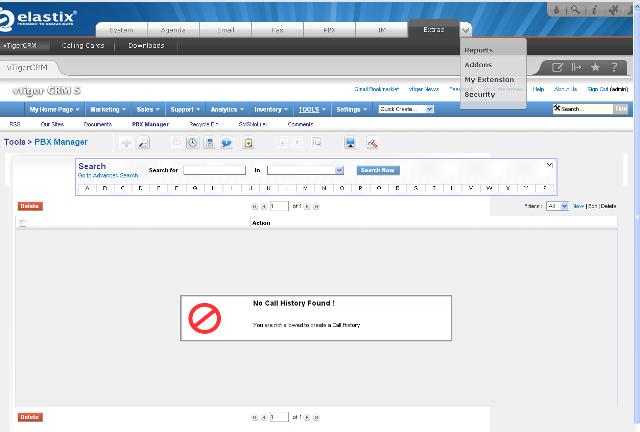
Task: Click the star bookmark icon
Action: pyautogui.click(x=595, y=67)
